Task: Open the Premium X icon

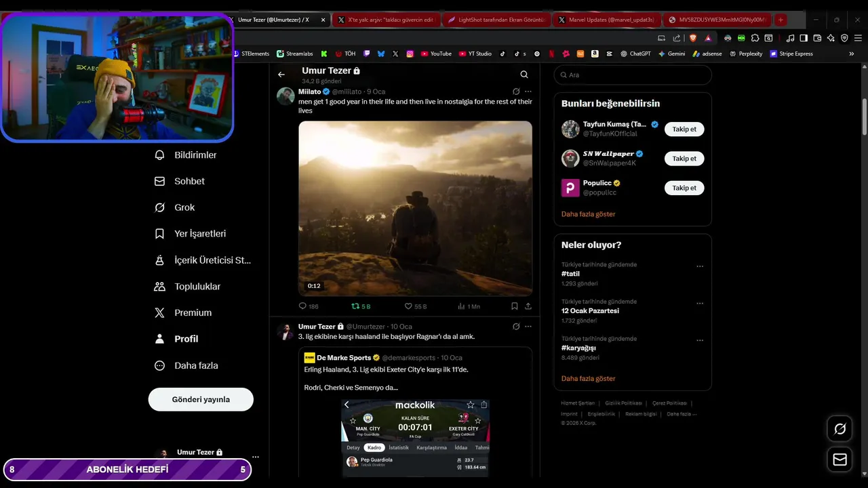Action: coord(159,312)
